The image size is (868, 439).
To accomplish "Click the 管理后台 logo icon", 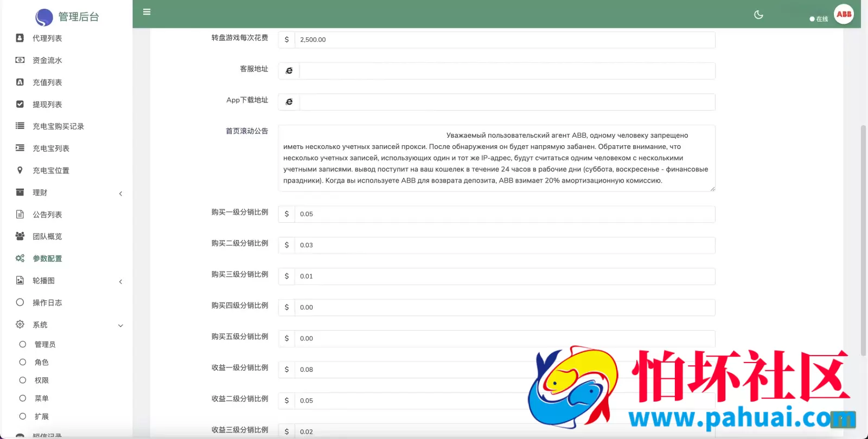I will click(x=44, y=17).
